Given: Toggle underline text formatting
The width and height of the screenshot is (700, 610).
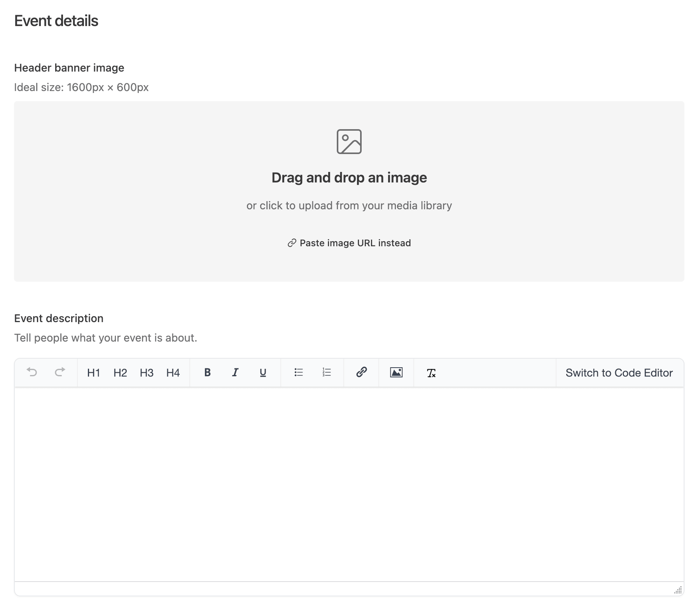Looking at the screenshot, I should coord(263,373).
